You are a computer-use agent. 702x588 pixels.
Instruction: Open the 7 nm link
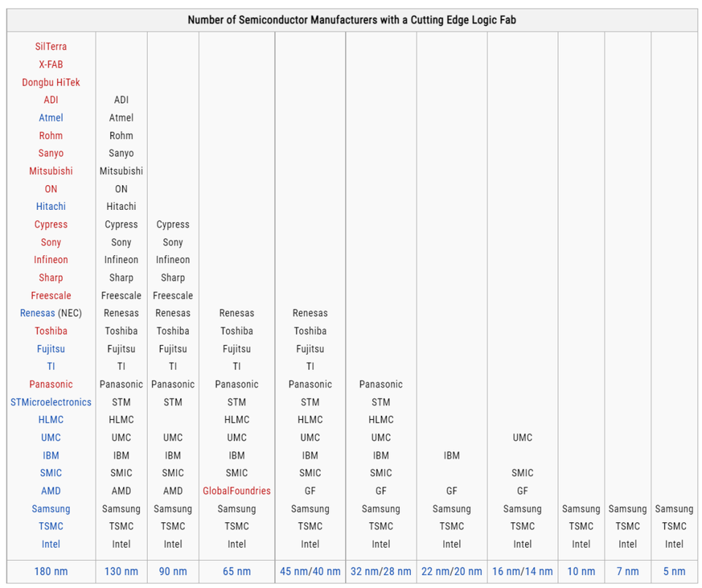[x=627, y=571]
